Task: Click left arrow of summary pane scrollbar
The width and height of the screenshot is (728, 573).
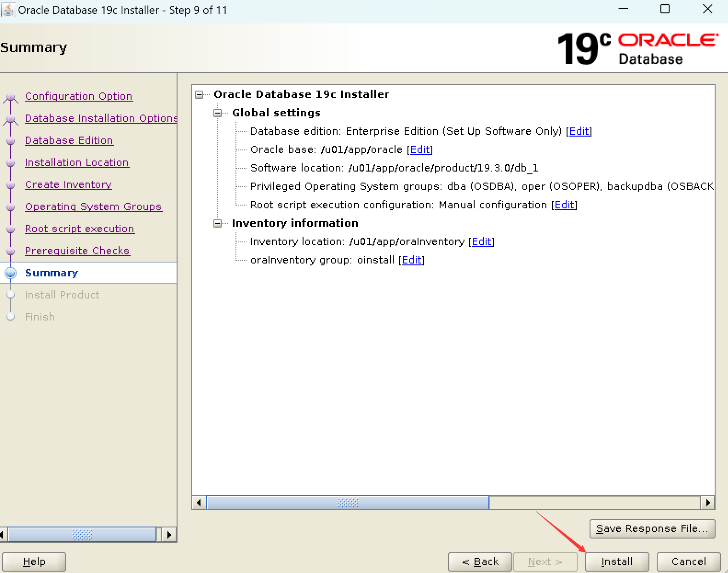Action: tap(199, 503)
